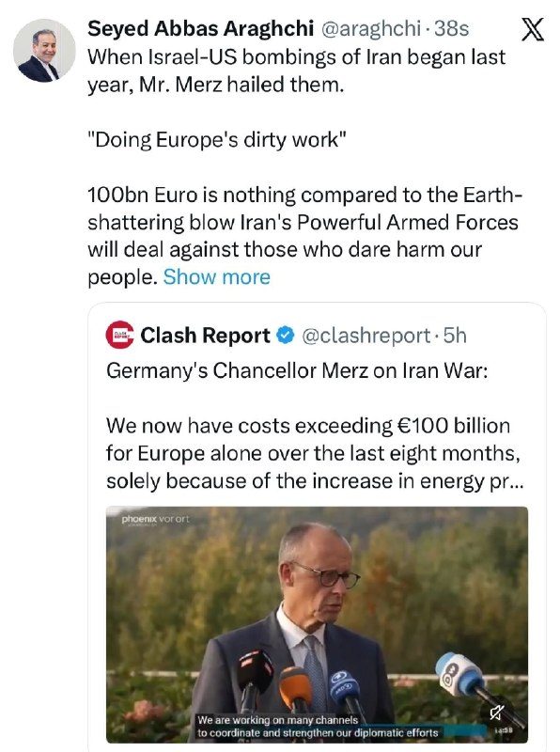560x752 pixels.
Task: Click the X logo icon
Action: pos(532,29)
